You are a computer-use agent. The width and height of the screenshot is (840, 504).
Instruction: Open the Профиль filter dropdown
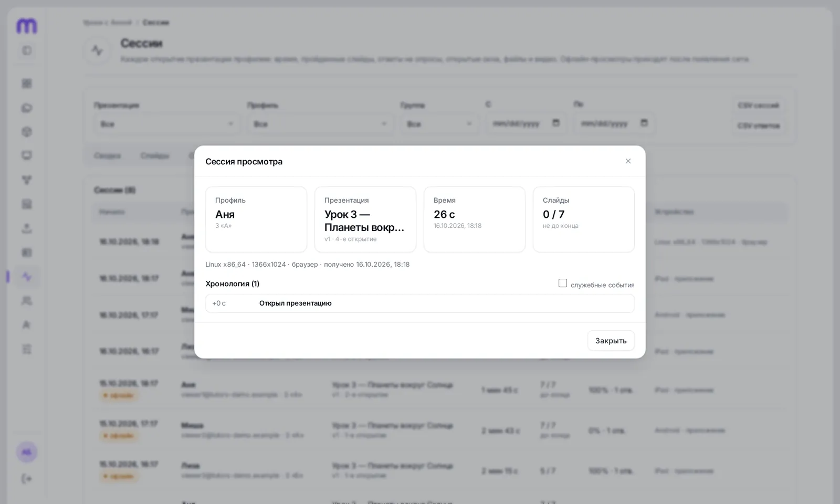point(320,124)
